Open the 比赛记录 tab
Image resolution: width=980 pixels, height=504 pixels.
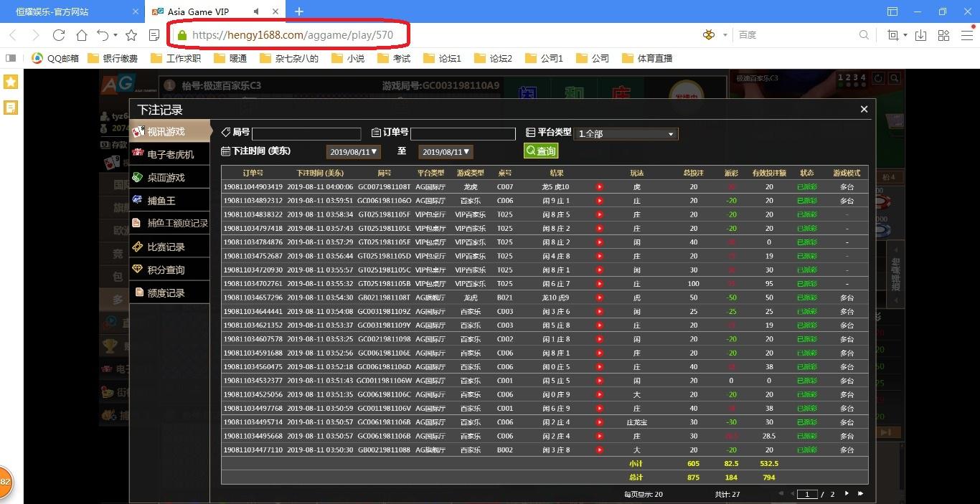point(169,247)
